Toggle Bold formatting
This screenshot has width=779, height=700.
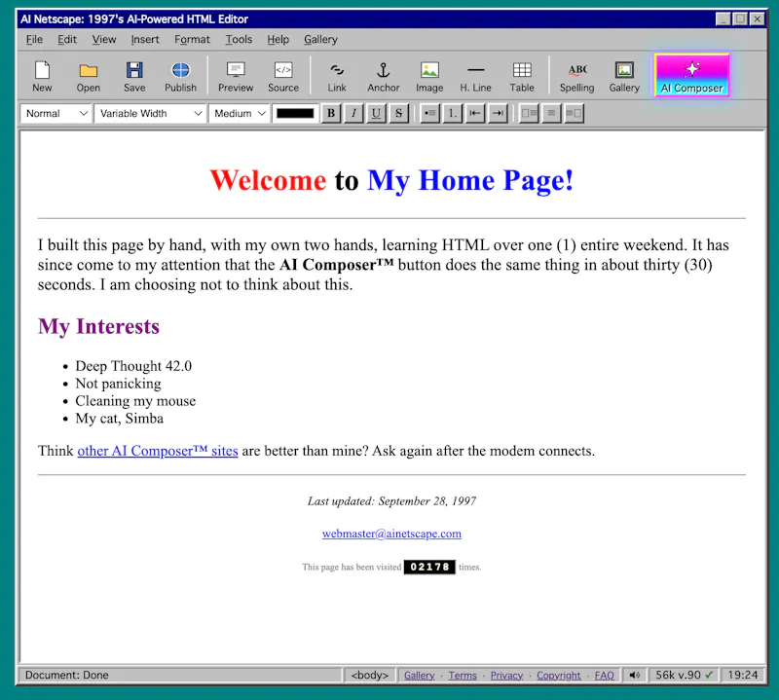(331, 113)
